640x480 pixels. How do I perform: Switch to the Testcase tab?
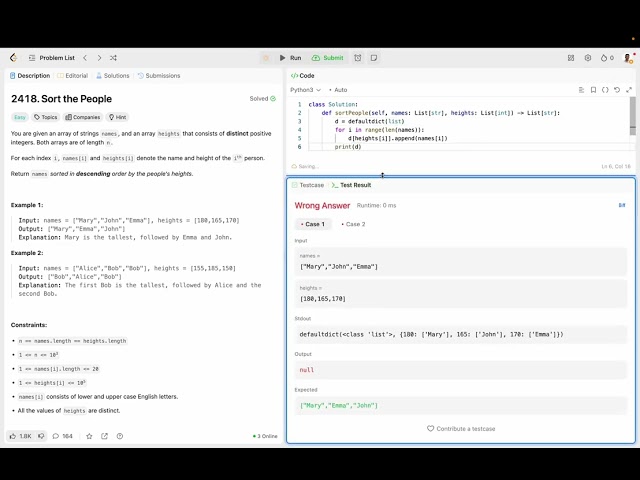pos(308,185)
